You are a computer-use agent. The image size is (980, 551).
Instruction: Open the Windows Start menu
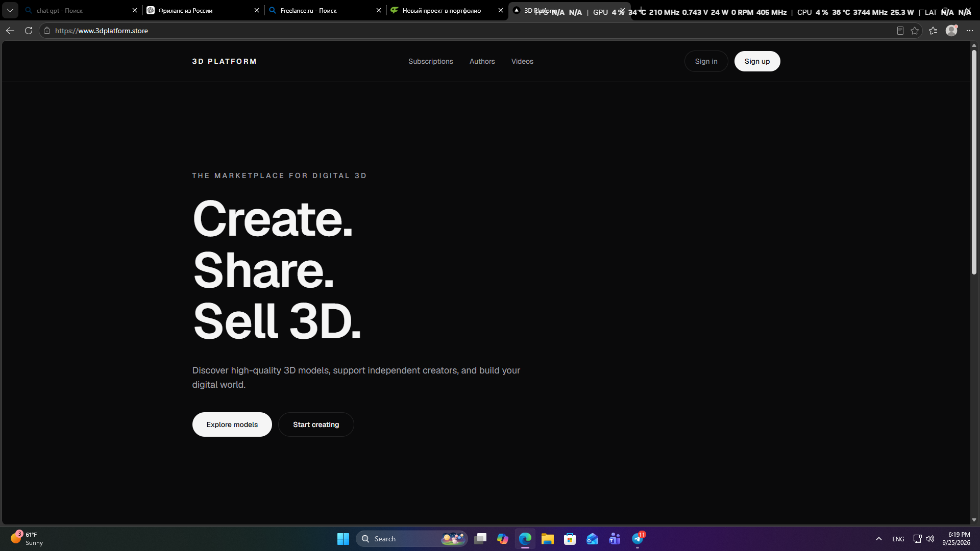tap(343, 539)
